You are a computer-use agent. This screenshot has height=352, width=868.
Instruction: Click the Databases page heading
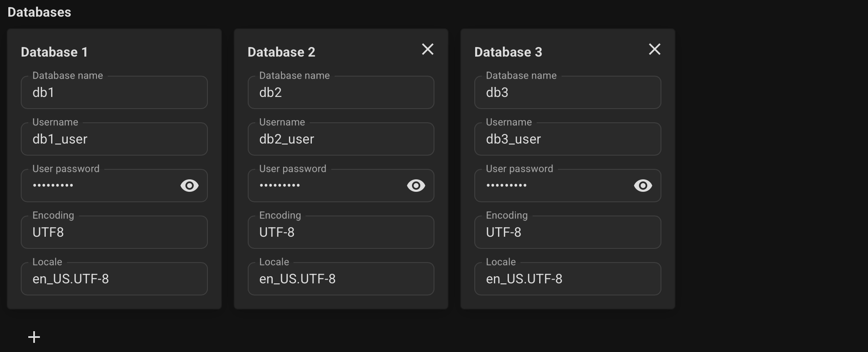coord(39,12)
